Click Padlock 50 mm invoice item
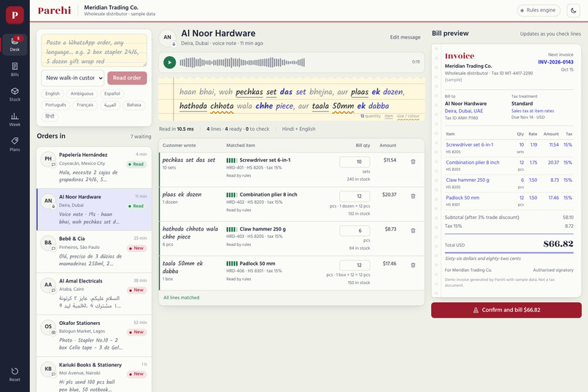The height and width of the screenshot is (392, 588). coord(463,198)
